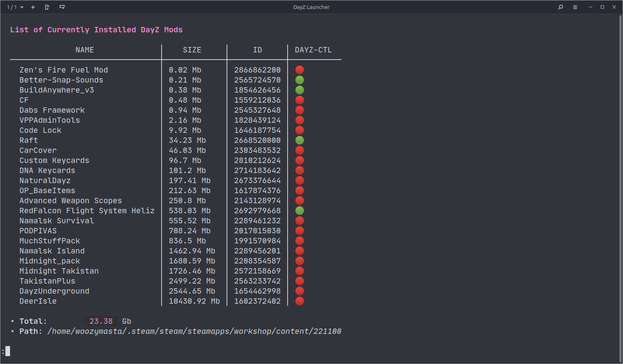Viewport: 623px width, 364px height.
Task: Click the red status dot for Code Lock
Action: [299, 130]
